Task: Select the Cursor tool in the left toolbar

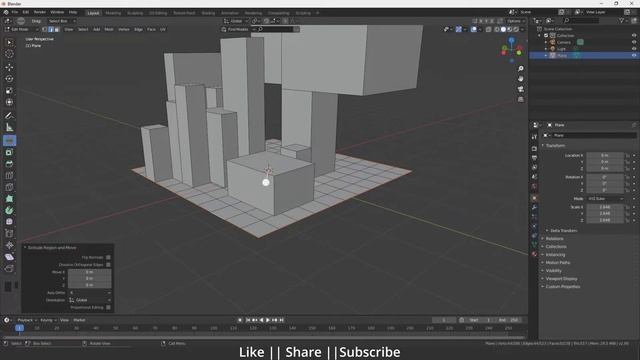Action: pos(9,54)
